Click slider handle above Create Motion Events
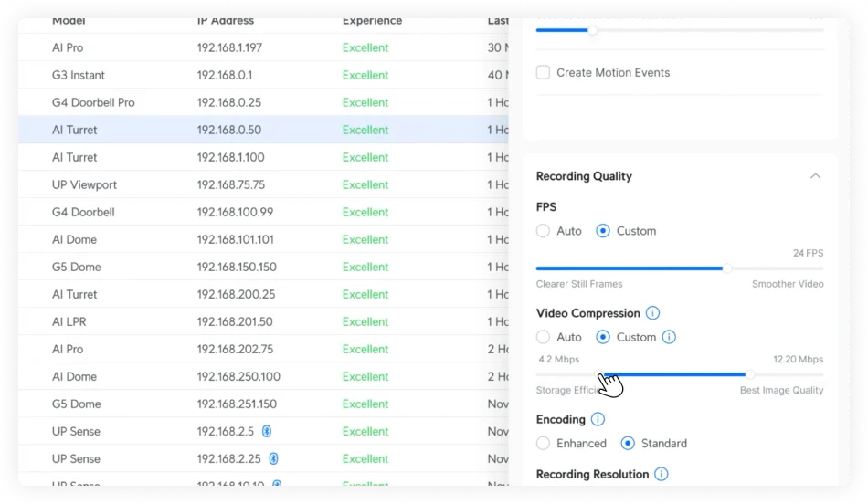 pos(593,30)
